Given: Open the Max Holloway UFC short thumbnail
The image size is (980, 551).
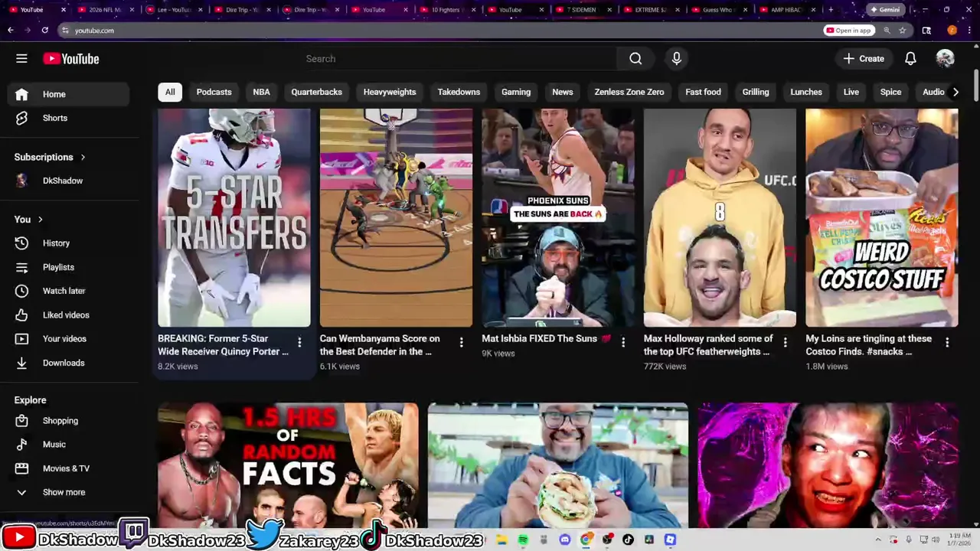Looking at the screenshot, I should 720,217.
